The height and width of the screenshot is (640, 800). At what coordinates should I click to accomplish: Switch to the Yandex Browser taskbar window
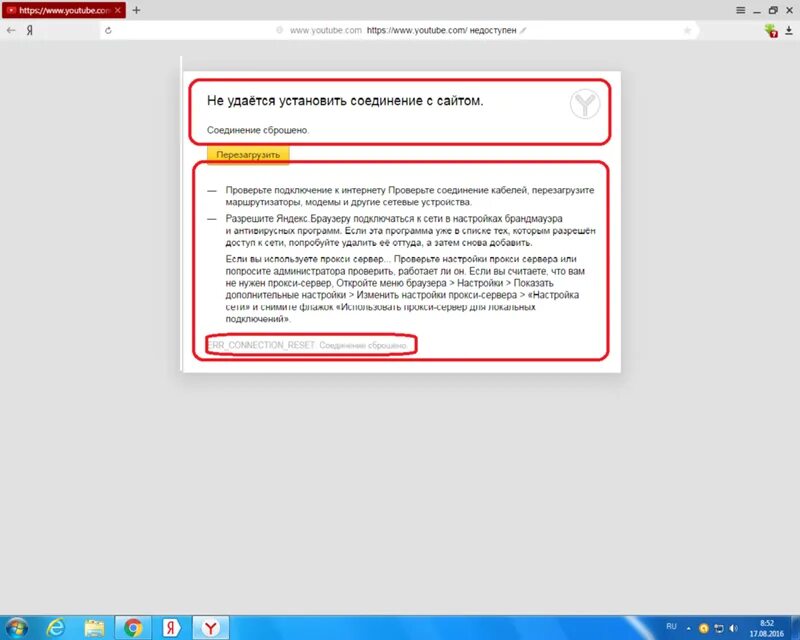click(x=210, y=628)
